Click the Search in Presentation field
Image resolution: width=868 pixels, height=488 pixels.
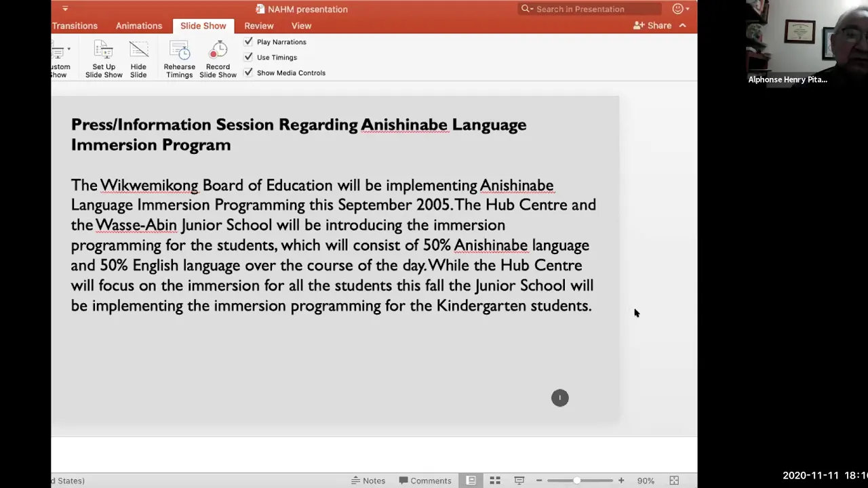(588, 9)
